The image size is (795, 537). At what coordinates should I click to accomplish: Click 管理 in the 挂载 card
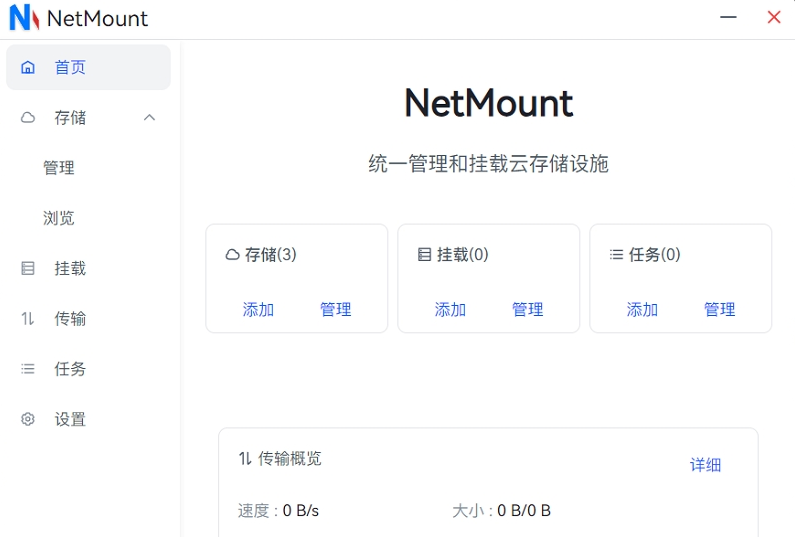[528, 310]
